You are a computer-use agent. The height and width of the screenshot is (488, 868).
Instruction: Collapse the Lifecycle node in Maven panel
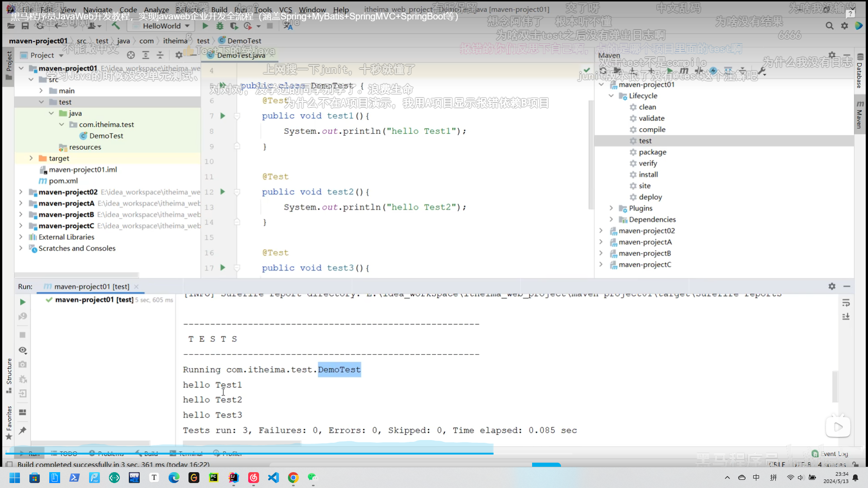611,95
